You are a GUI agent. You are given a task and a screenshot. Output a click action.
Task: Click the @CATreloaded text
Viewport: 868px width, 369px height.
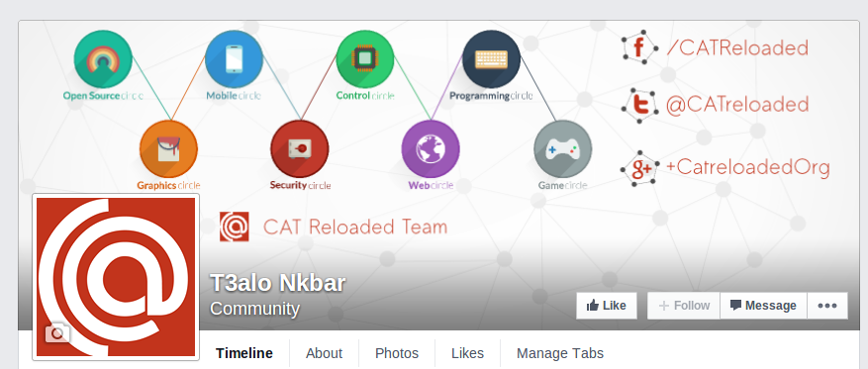pyautogui.click(x=736, y=105)
